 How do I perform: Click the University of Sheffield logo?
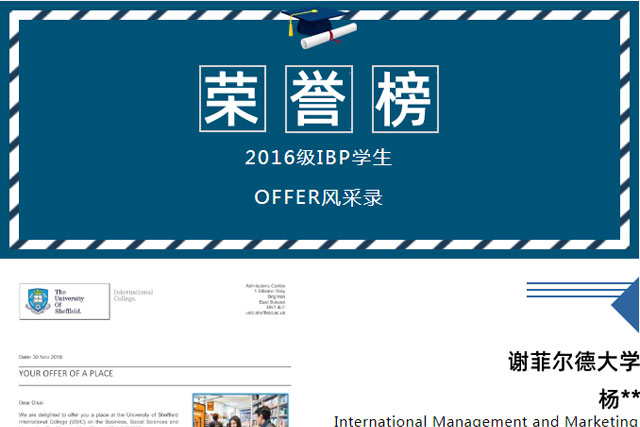click(64, 301)
